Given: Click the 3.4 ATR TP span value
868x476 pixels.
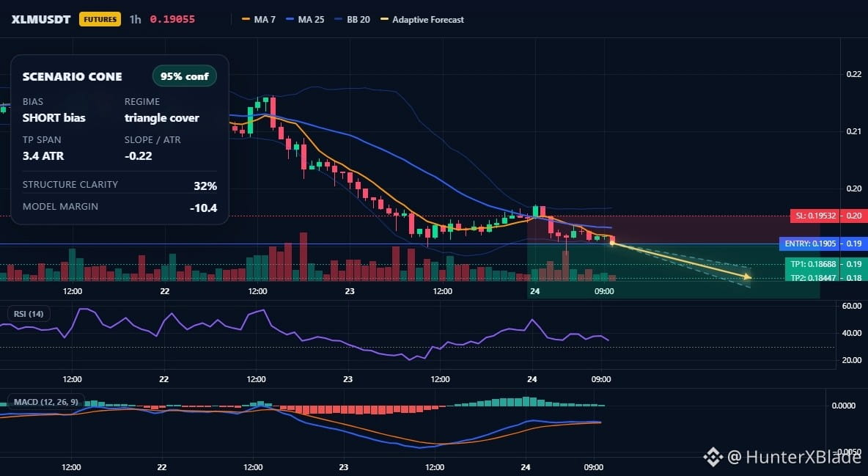Looking at the screenshot, I should pyautogui.click(x=43, y=155).
